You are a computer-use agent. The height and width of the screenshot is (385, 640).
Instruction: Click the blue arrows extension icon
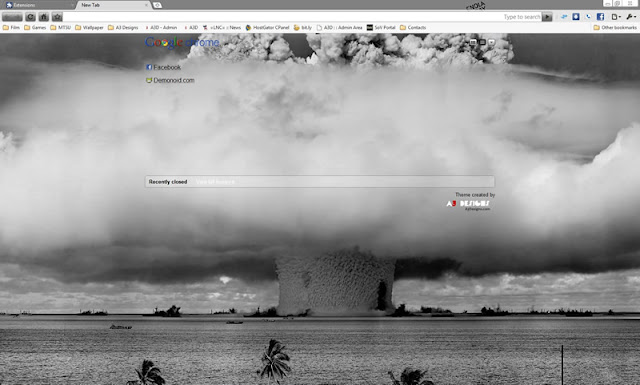point(564,17)
